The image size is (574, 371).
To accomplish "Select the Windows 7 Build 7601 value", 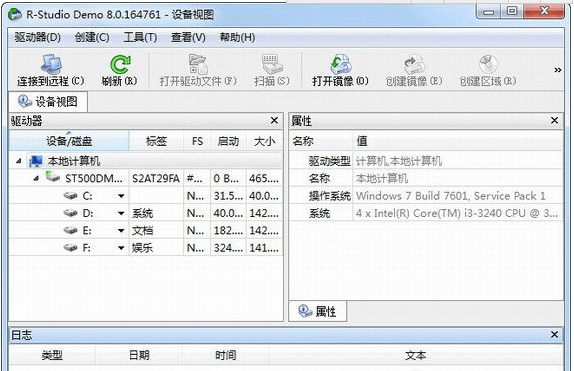I will 451,196.
